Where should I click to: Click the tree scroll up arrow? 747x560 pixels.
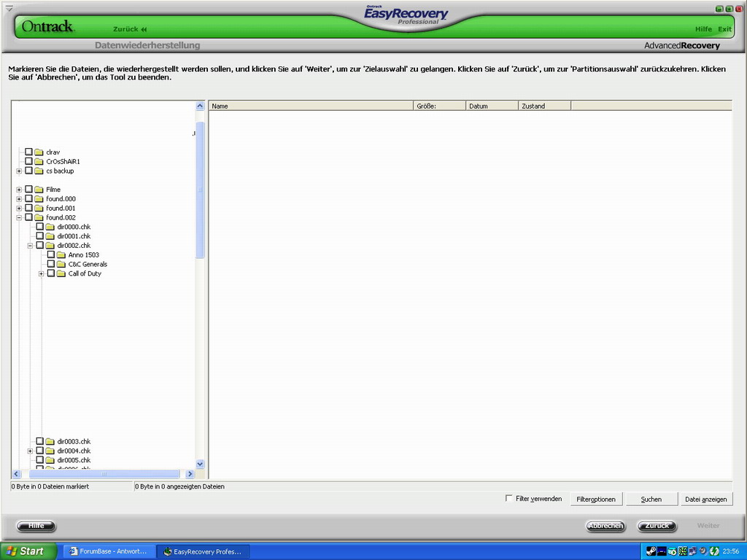200,106
